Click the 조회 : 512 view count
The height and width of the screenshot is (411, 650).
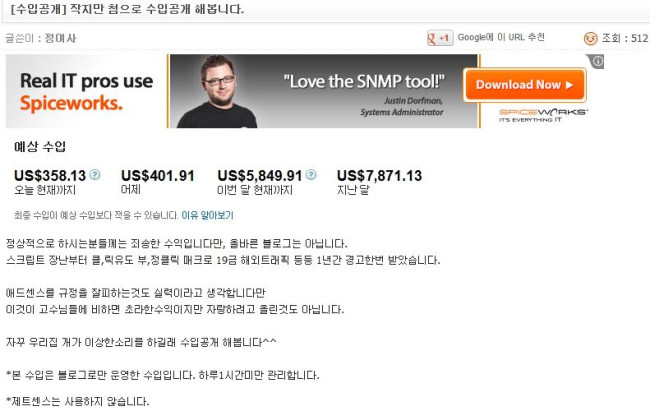click(625, 39)
